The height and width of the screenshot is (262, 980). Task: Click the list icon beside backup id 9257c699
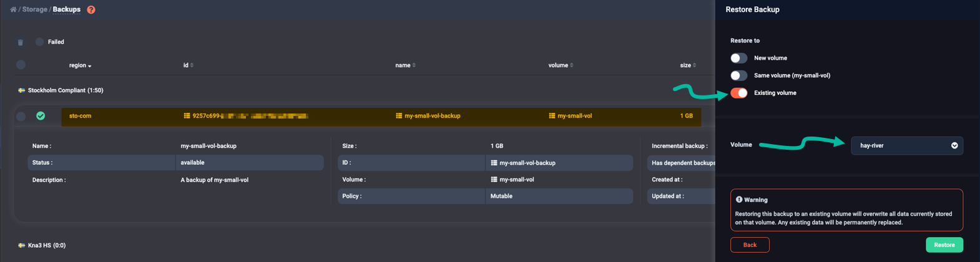coord(187,116)
